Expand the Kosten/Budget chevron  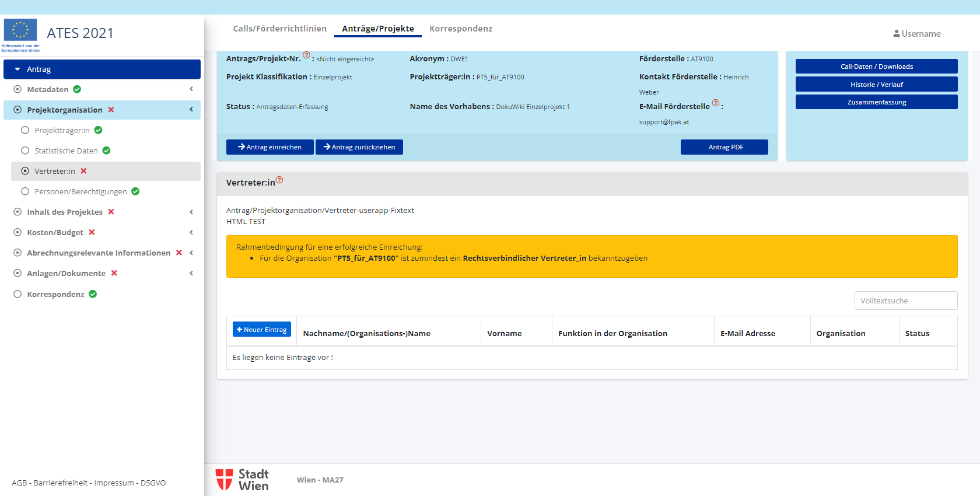(191, 232)
